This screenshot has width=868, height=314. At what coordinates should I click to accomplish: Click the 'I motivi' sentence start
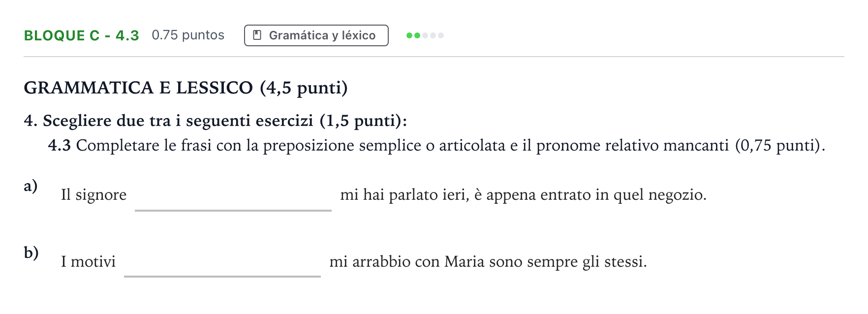[x=89, y=261]
